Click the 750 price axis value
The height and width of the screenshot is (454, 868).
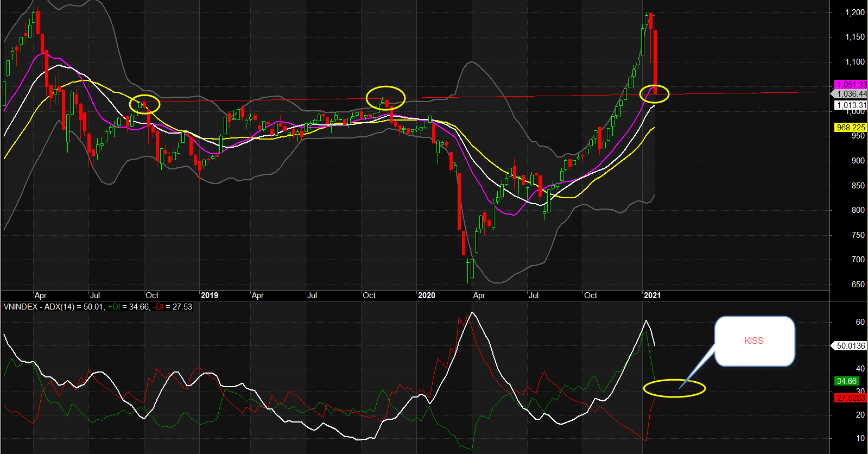(x=858, y=235)
